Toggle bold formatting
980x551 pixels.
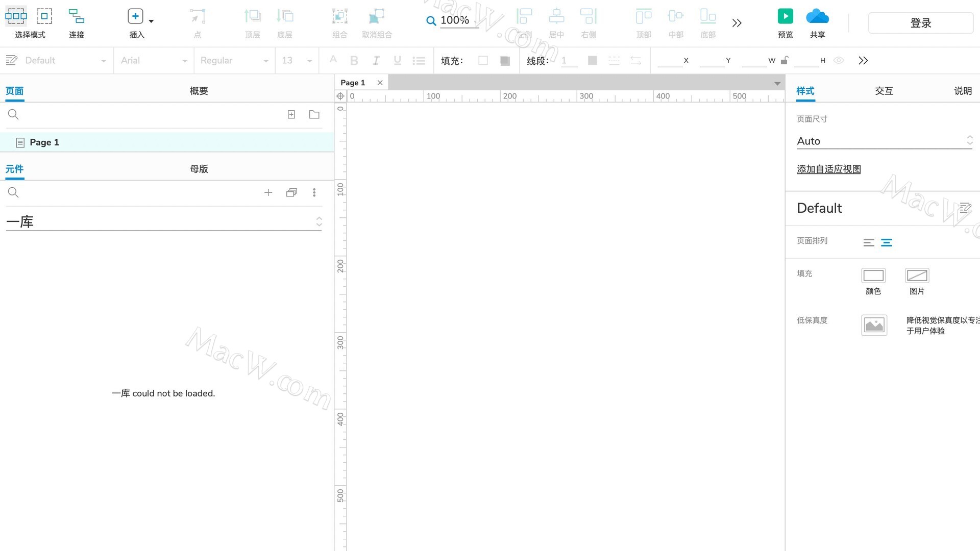click(x=354, y=61)
